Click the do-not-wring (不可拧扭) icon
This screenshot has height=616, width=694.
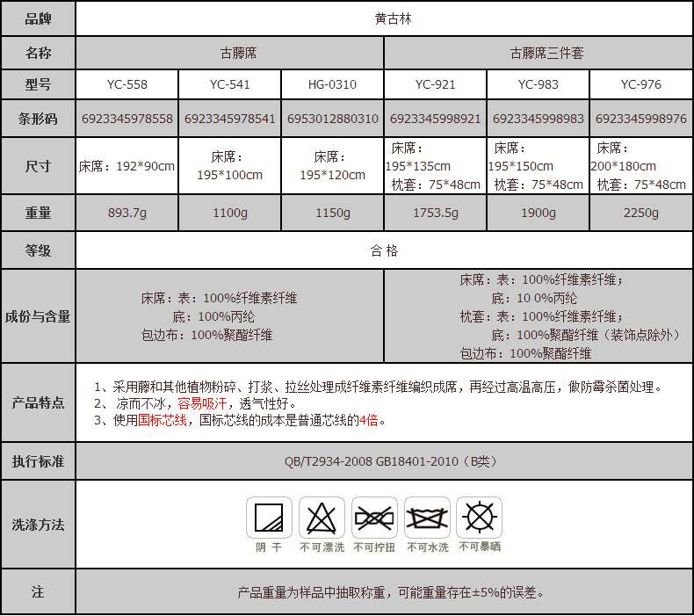coord(374,518)
